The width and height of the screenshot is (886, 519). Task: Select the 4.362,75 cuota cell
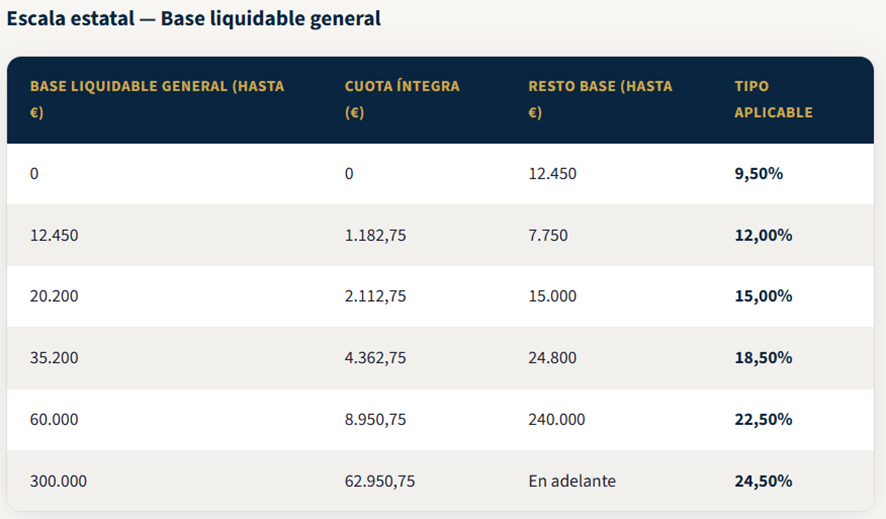coord(375,358)
